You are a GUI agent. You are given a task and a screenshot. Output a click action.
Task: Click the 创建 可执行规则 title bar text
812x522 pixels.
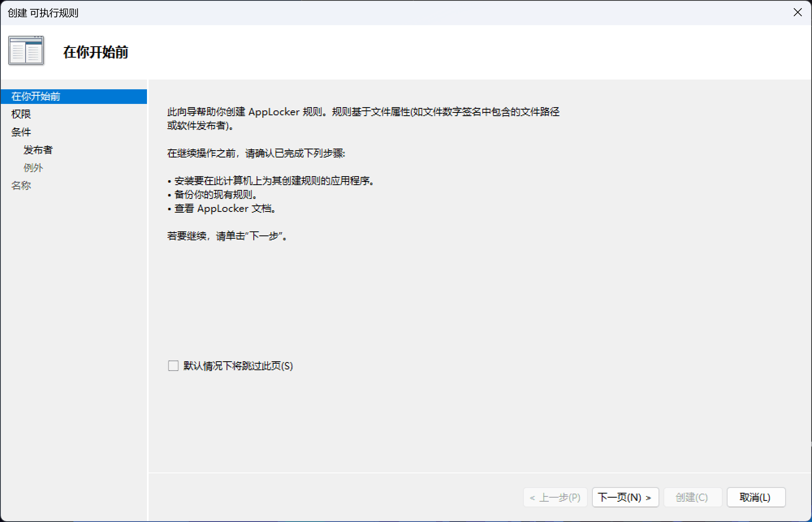(x=43, y=13)
